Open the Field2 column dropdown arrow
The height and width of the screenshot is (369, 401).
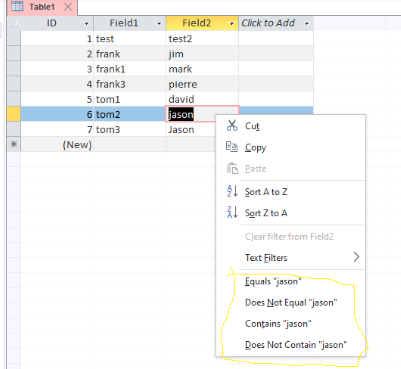click(x=232, y=24)
